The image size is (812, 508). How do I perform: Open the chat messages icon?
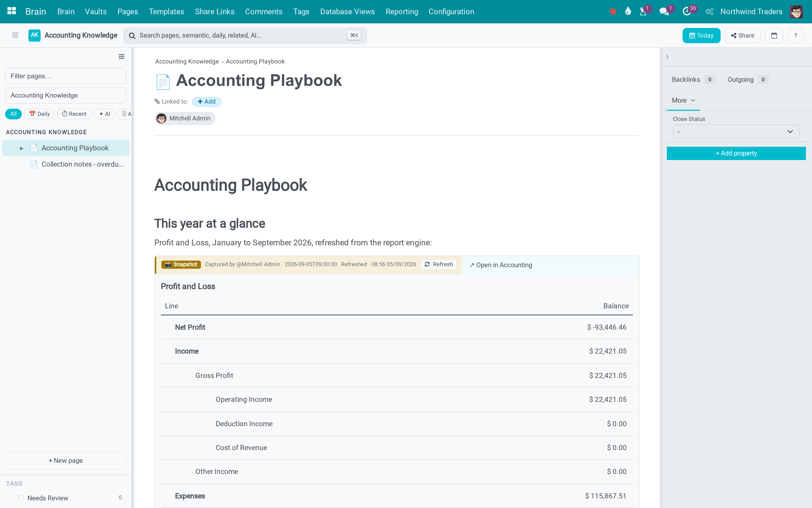coord(664,11)
